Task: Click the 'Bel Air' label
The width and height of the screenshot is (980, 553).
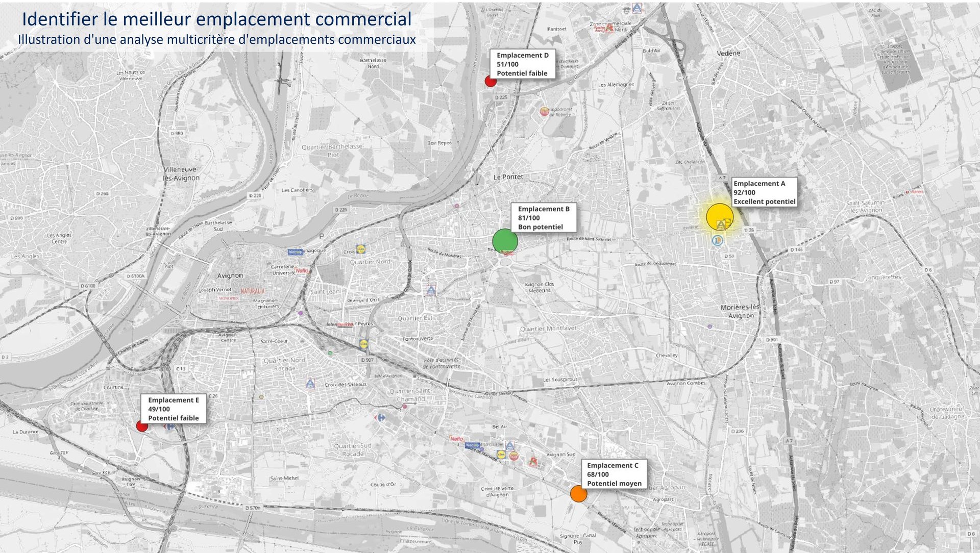Action: [x=500, y=426]
